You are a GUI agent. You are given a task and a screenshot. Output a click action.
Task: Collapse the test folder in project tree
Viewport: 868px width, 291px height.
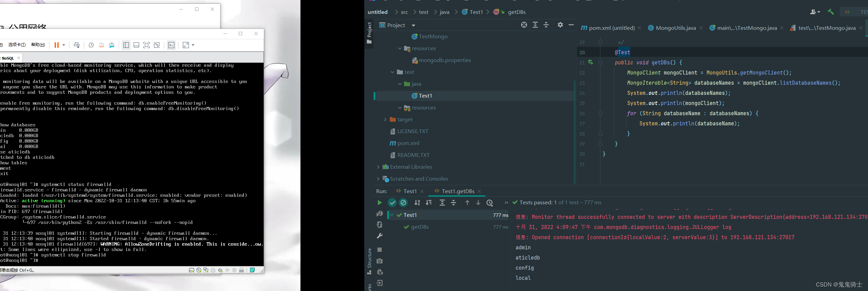(392, 72)
